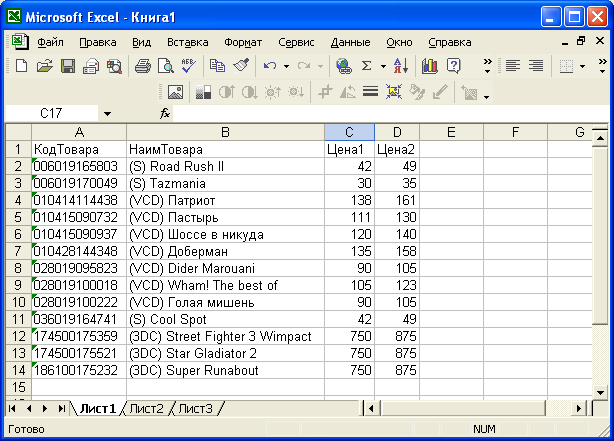Switch to the Лист3 sheet tab
The height and width of the screenshot is (441, 614).
[x=195, y=408]
